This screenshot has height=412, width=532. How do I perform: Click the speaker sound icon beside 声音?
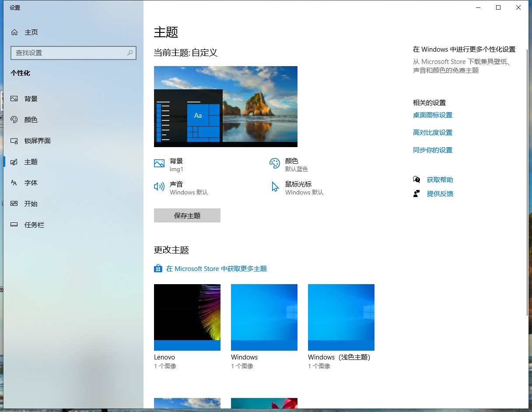159,187
